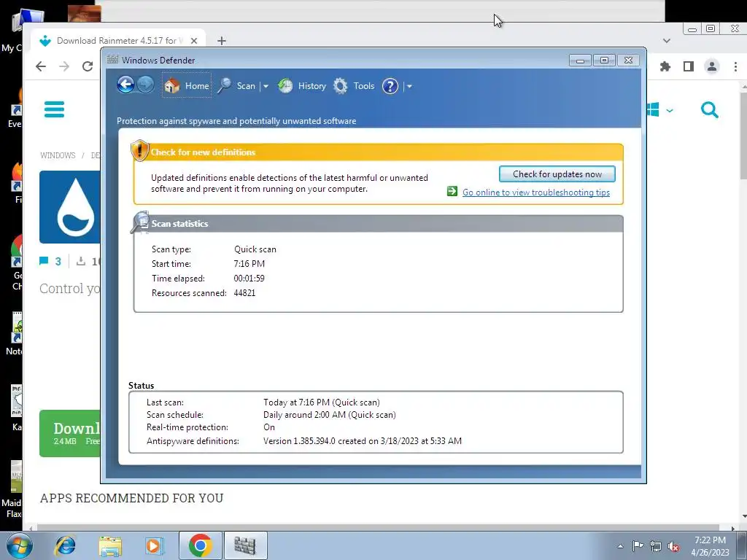747x560 pixels.
Task: Expand Chrome tab search chevron
Action: (667, 41)
